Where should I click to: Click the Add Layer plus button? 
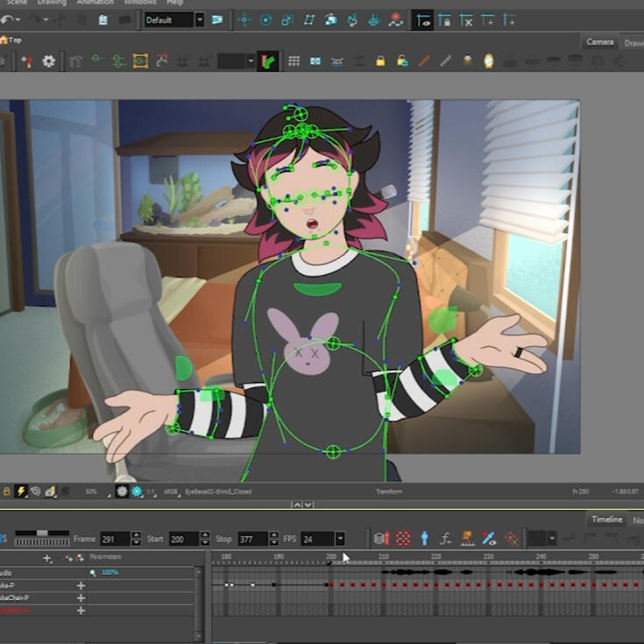[47, 558]
